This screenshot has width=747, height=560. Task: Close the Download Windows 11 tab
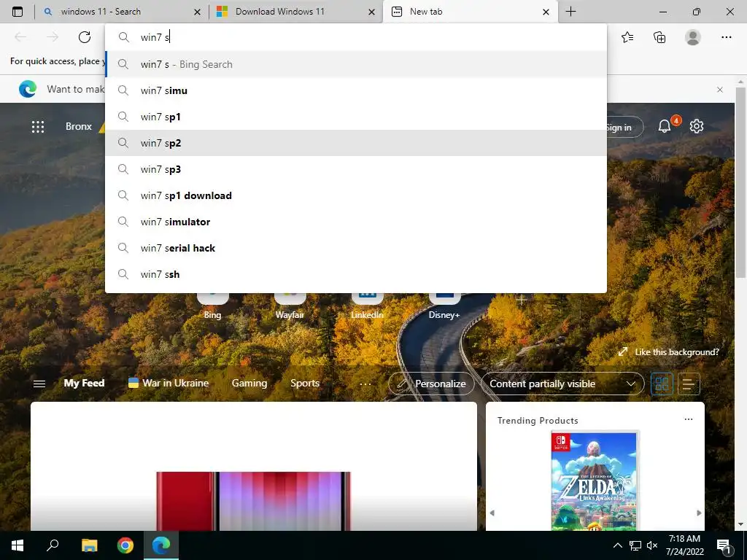click(371, 12)
